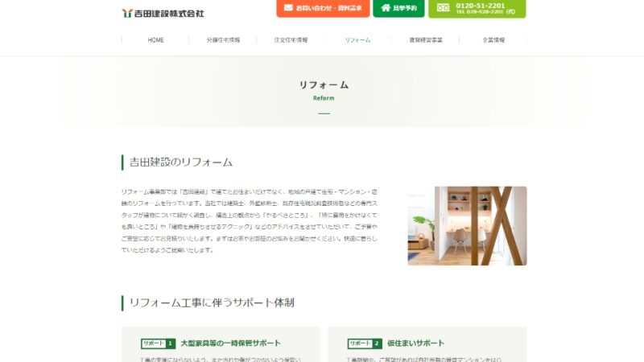The width and height of the screenshot is (644, 362).
Task: Click the サポート 2 badge label
Action: (365, 343)
